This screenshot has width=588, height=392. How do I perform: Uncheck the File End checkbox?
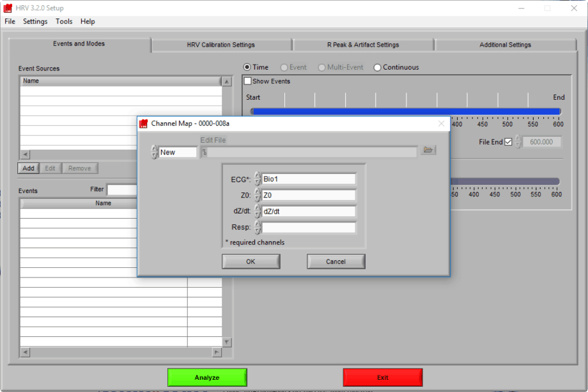(x=507, y=142)
